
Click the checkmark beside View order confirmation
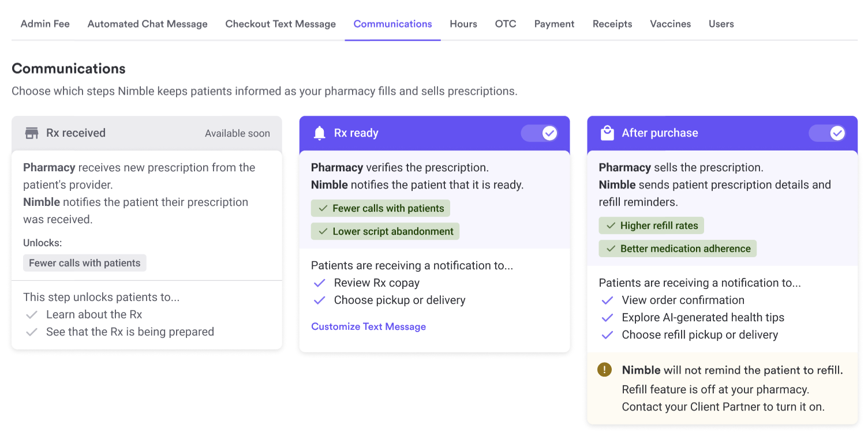[607, 300]
